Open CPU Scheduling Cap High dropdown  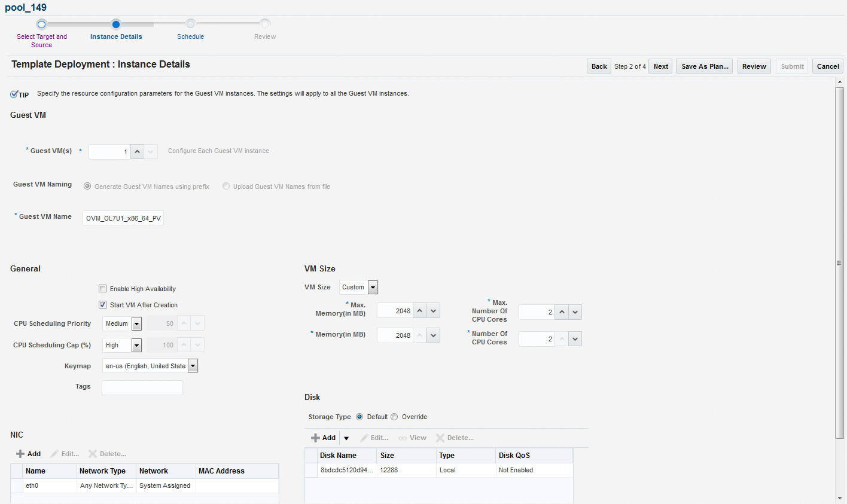coord(136,345)
